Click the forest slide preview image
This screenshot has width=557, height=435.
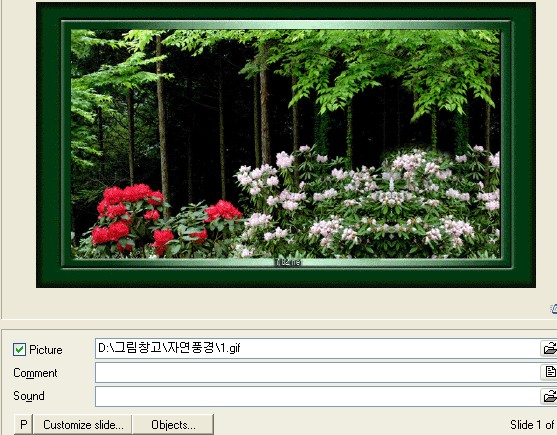286,145
